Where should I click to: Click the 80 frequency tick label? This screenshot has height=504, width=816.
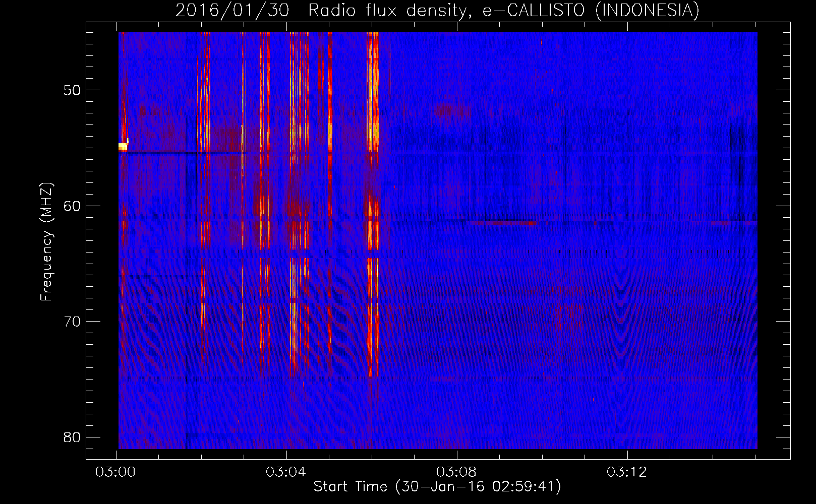click(72, 437)
